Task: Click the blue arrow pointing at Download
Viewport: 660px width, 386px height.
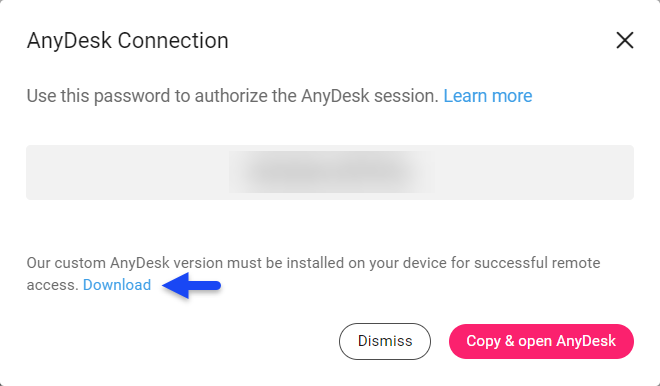Action: pyautogui.click(x=192, y=285)
